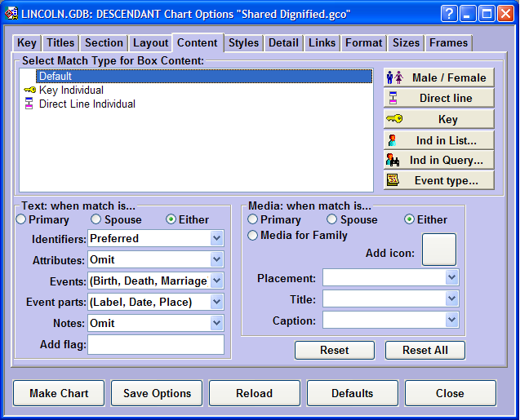Open the Layout tab
This screenshot has width=520, height=420.
151,43
